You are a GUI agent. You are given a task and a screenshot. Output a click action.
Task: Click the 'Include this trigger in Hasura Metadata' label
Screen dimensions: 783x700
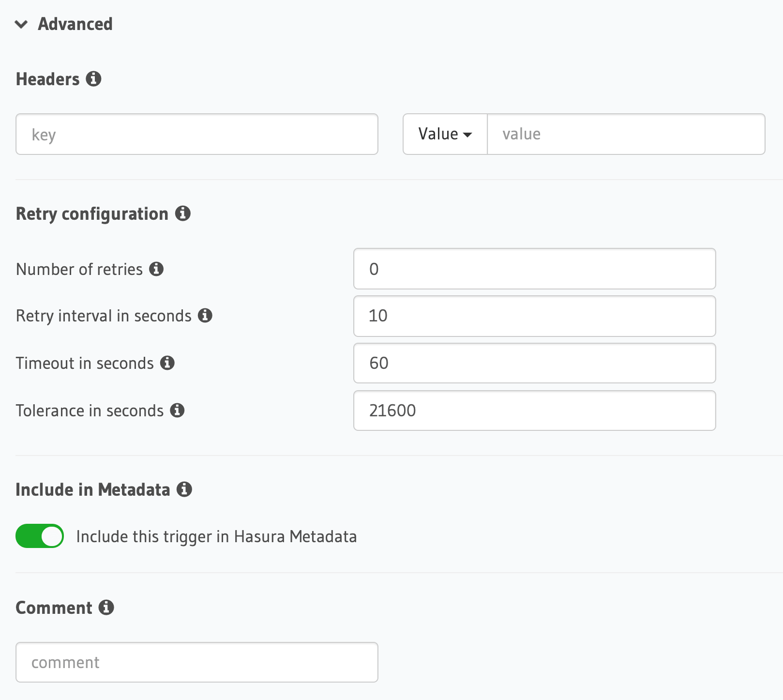216,537
